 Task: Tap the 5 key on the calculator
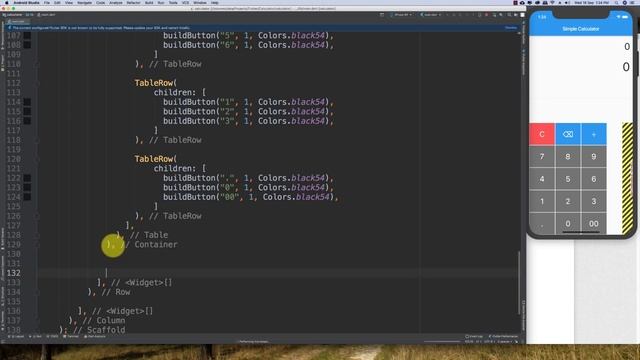(568, 179)
